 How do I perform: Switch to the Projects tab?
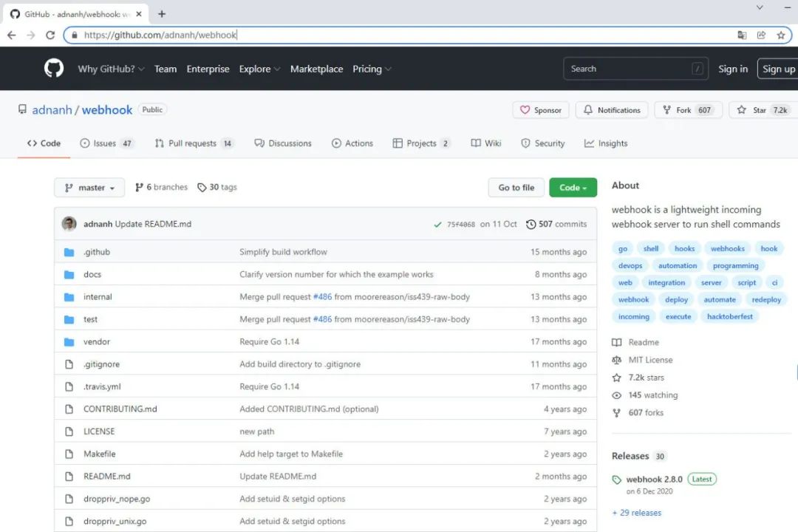click(421, 143)
